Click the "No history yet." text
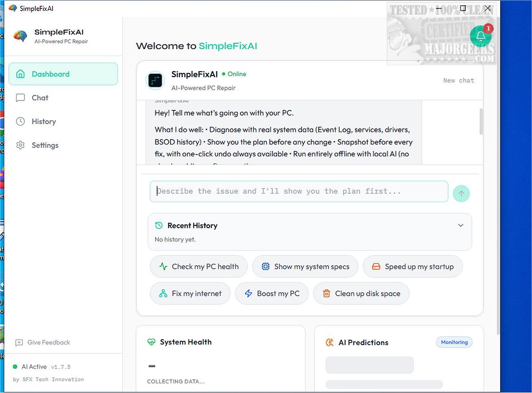 click(175, 239)
